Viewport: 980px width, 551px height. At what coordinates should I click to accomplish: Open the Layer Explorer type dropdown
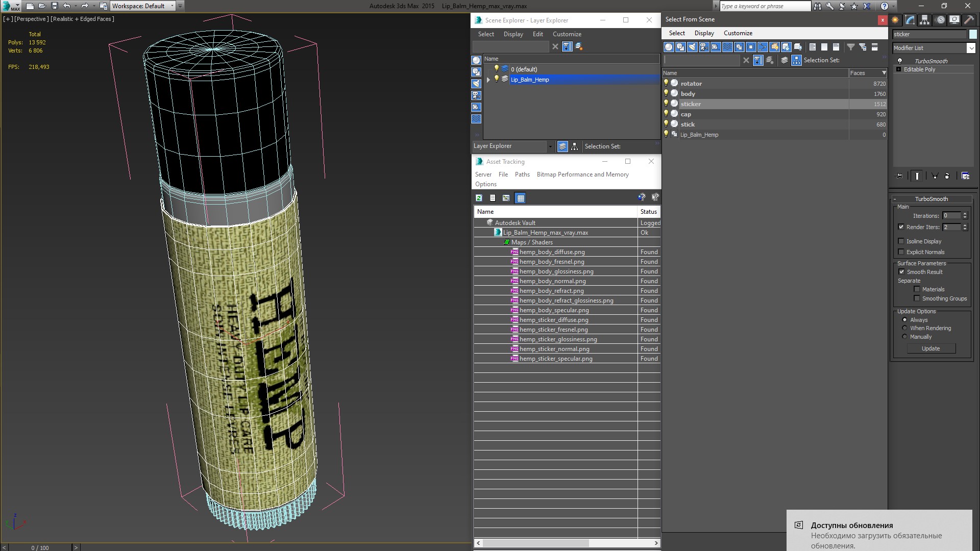pyautogui.click(x=550, y=146)
